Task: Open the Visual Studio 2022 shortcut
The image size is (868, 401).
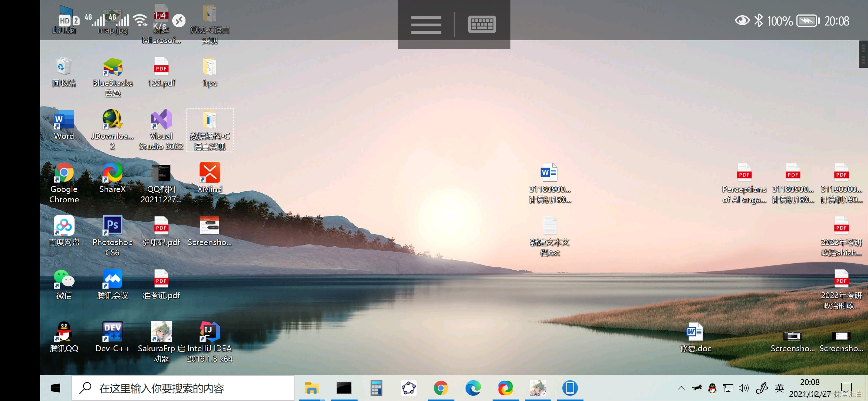Action: coord(161,120)
